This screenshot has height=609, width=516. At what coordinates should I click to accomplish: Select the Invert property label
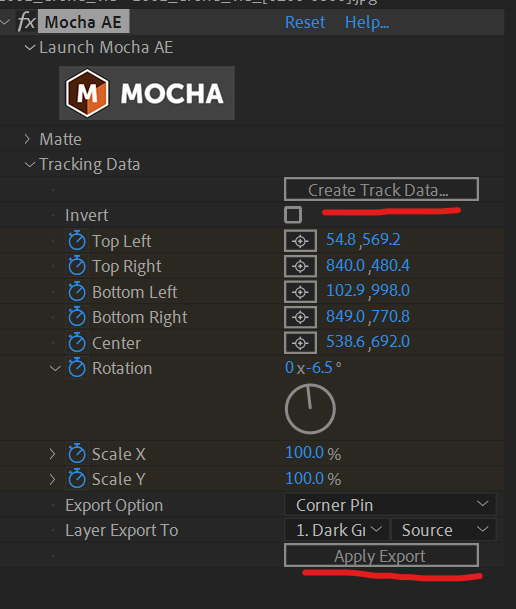point(87,215)
